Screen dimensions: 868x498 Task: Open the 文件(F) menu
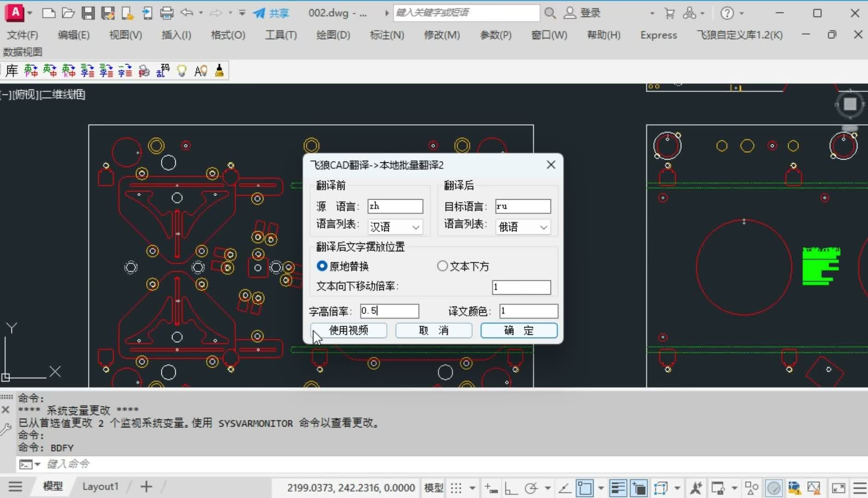23,35
